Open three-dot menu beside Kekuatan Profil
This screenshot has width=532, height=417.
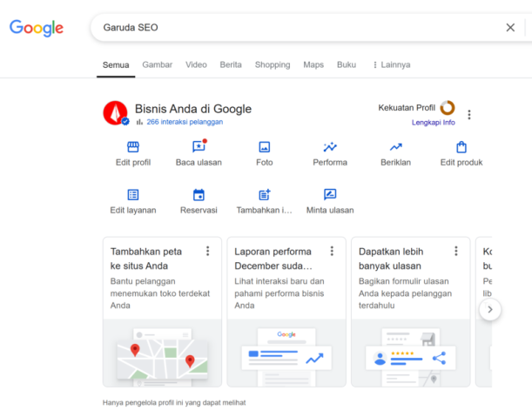[469, 115]
